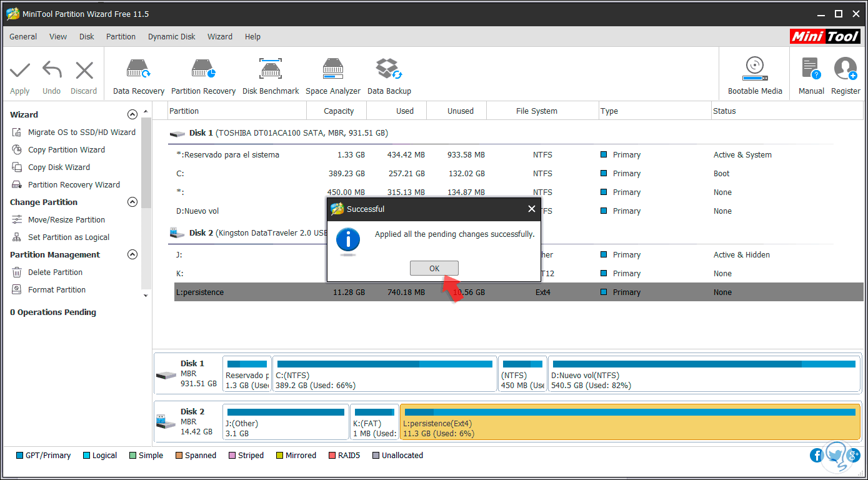Open the View menu
The height and width of the screenshot is (480, 868).
(58, 37)
